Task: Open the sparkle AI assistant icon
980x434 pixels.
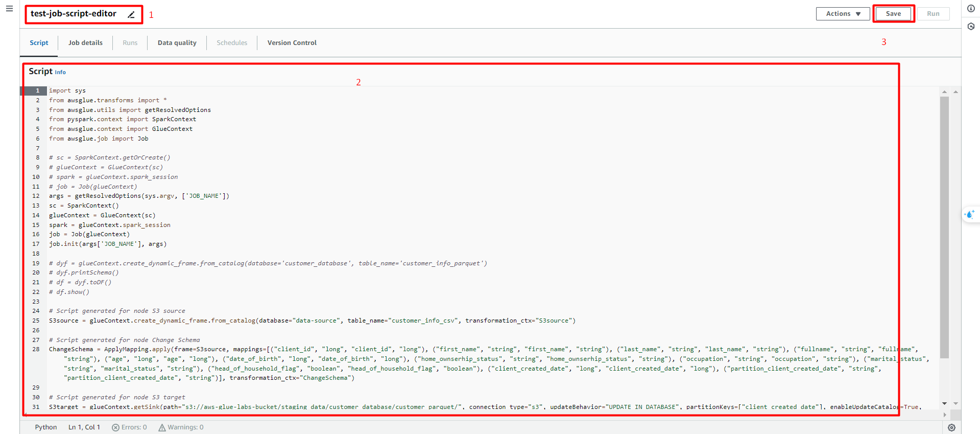Action: coord(970,215)
